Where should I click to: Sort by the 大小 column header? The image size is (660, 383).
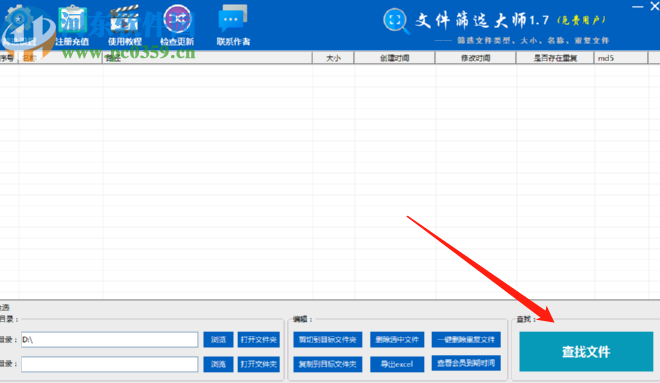[x=333, y=58]
